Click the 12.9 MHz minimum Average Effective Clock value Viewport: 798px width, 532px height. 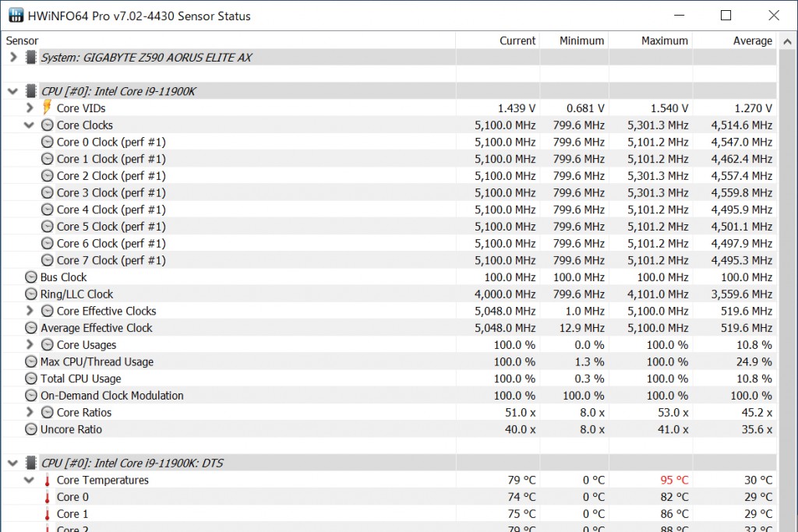[581, 328]
